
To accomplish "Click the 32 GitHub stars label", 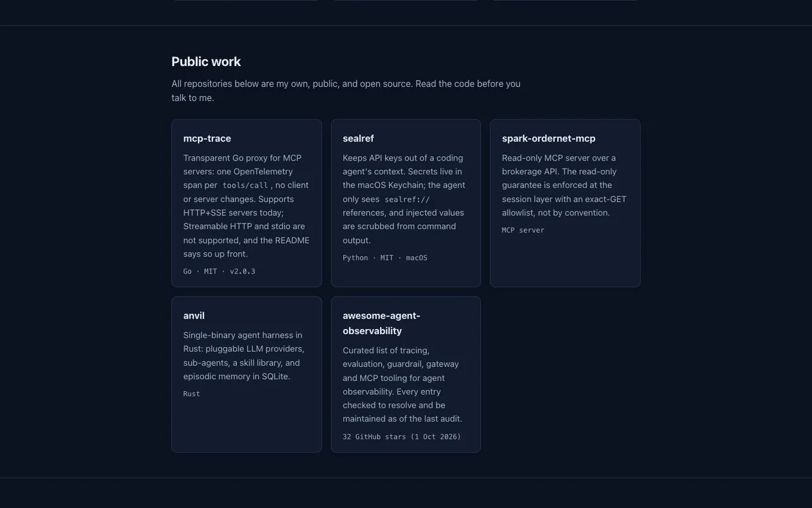I will (x=402, y=437).
